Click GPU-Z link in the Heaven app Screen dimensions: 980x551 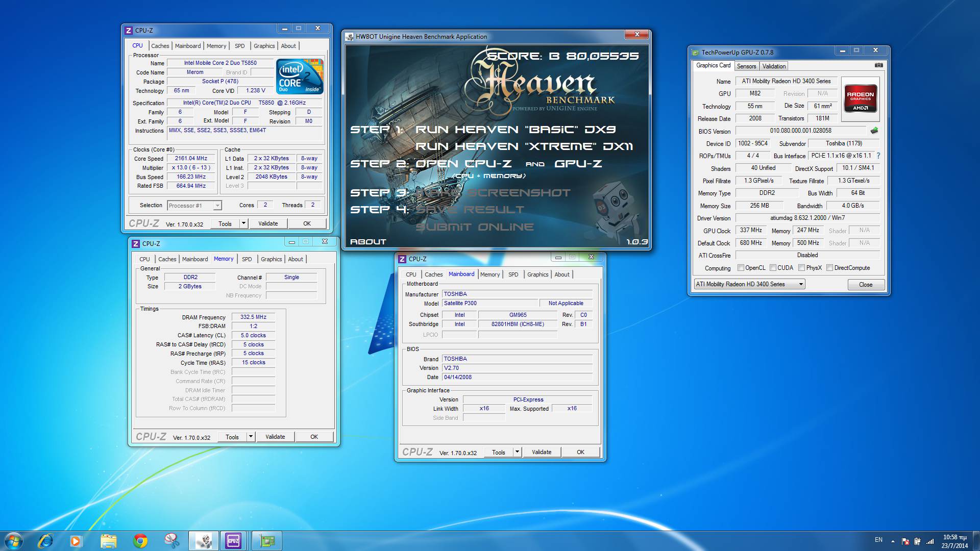coord(578,164)
